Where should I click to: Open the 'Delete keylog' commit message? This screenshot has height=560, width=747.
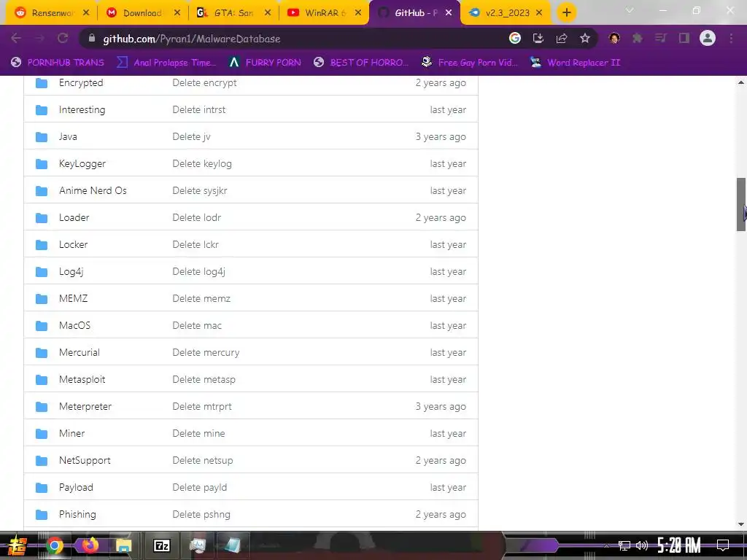click(202, 164)
